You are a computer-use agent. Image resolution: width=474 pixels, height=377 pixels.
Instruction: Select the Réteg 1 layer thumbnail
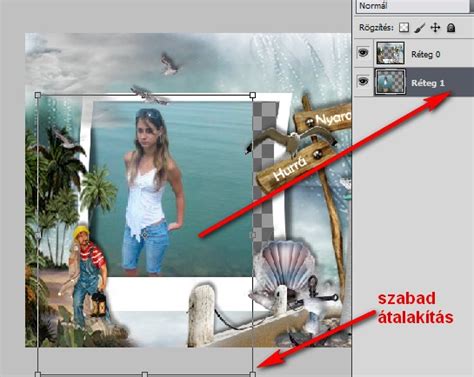click(x=390, y=82)
